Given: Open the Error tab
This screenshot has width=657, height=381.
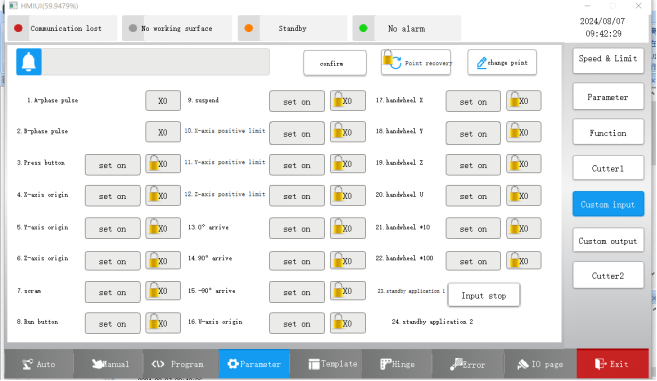Looking at the screenshot, I should (x=468, y=364).
